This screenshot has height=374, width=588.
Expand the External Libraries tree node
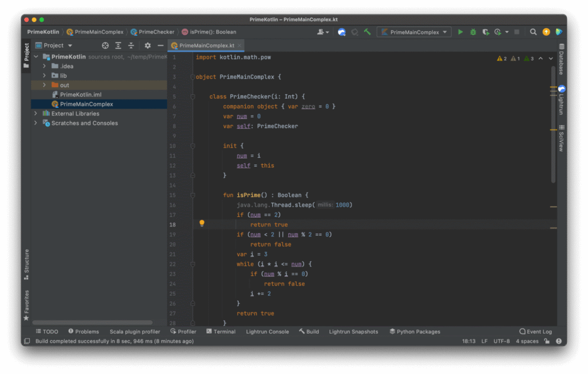click(x=35, y=113)
